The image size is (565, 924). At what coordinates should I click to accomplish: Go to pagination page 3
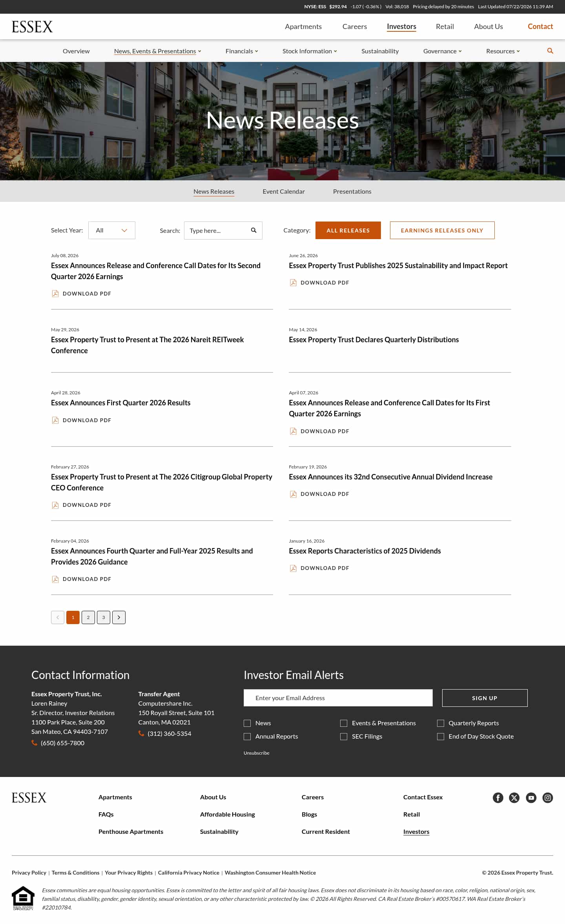tap(104, 617)
